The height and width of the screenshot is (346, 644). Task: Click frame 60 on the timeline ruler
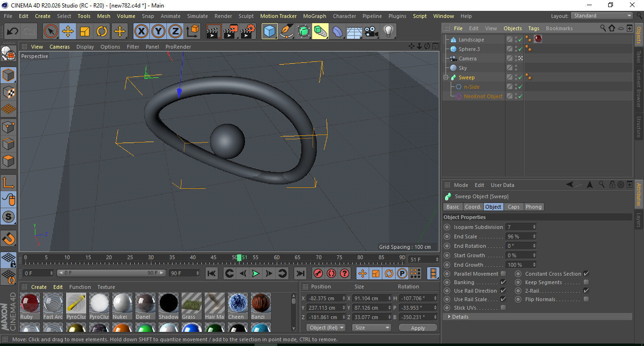(x=276, y=258)
